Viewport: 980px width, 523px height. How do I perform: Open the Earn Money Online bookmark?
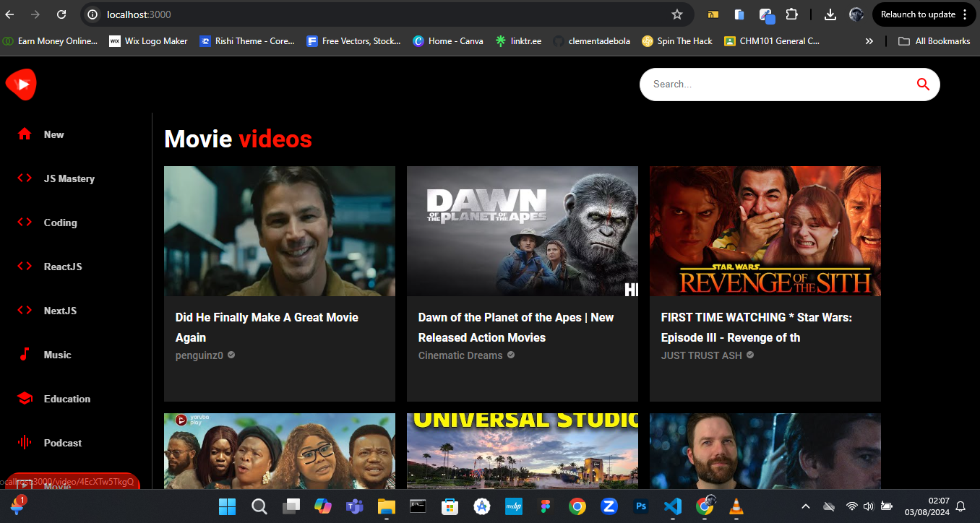(51, 41)
